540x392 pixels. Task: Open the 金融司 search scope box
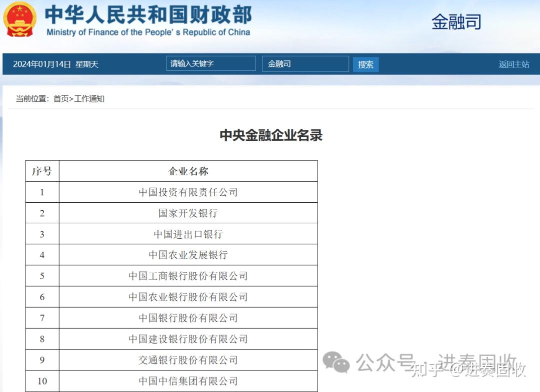[305, 63]
